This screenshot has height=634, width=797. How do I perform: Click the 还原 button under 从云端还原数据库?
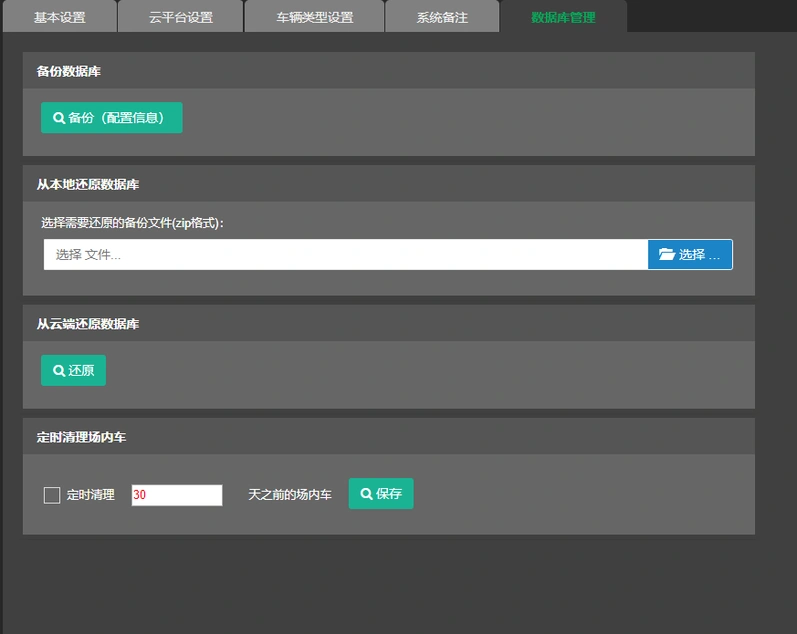(73, 370)
